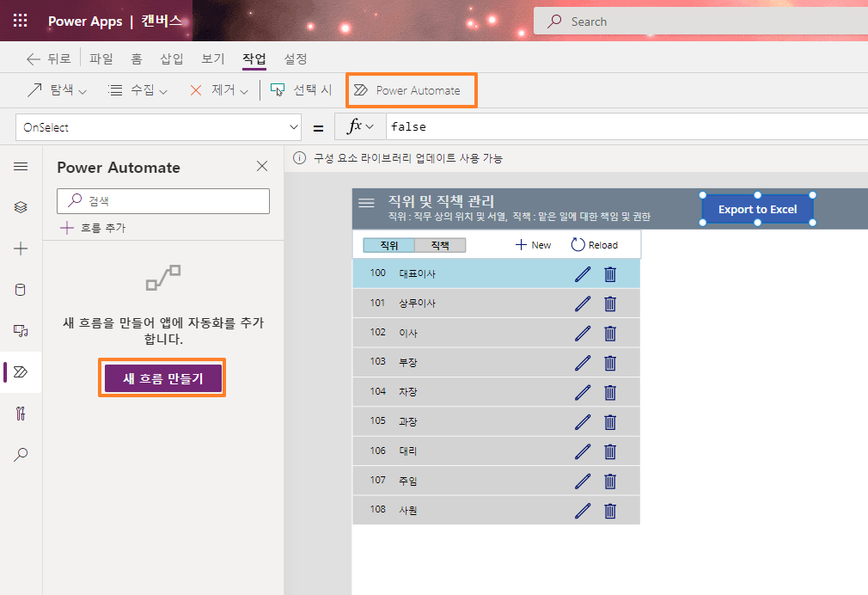
Task: Click the 새 흐름 만들기 button
Action: coord(162,378)
